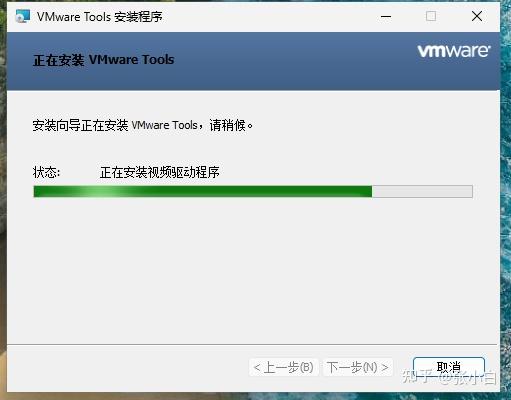The width and height of the screenshot is (511, 400).
Task: Click the 正在安装 VMware Tools banner heading
Action: pyautogui.click(x=104, y=60)
